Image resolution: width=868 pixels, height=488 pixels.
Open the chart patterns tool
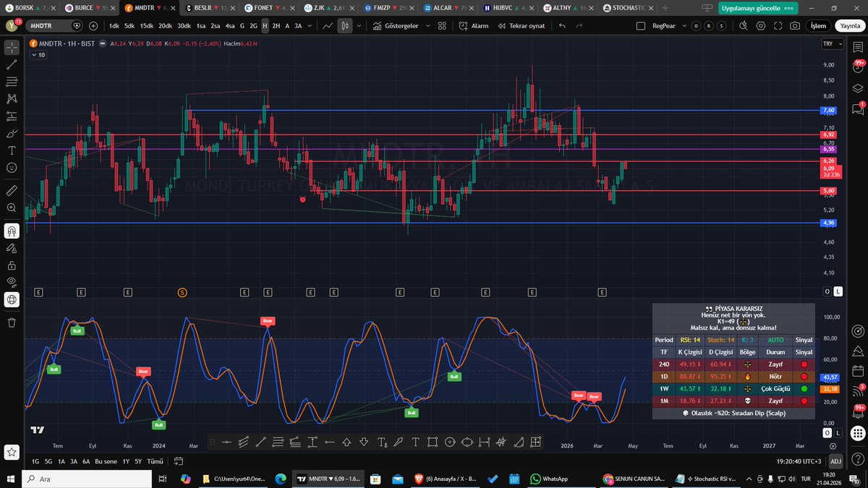coord(12,99)
